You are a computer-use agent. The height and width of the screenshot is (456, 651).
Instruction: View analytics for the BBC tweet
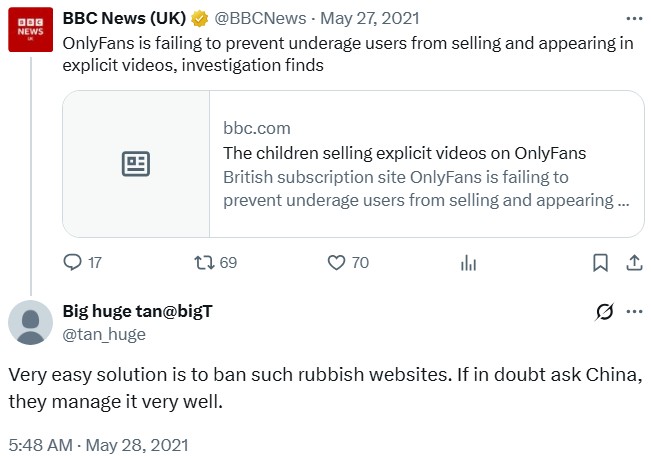point(467,263)
